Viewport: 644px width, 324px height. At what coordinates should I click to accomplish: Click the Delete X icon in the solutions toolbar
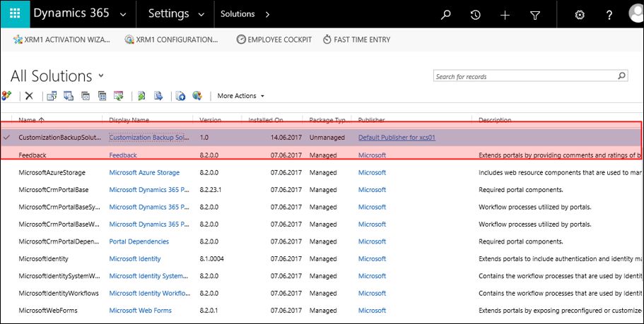(x=29, y=96)
